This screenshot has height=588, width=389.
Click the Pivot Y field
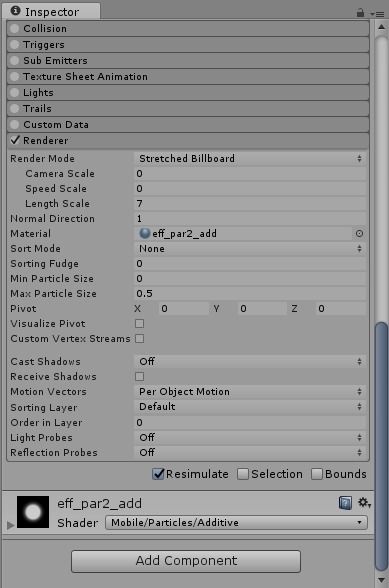click(x=262, y=309)
